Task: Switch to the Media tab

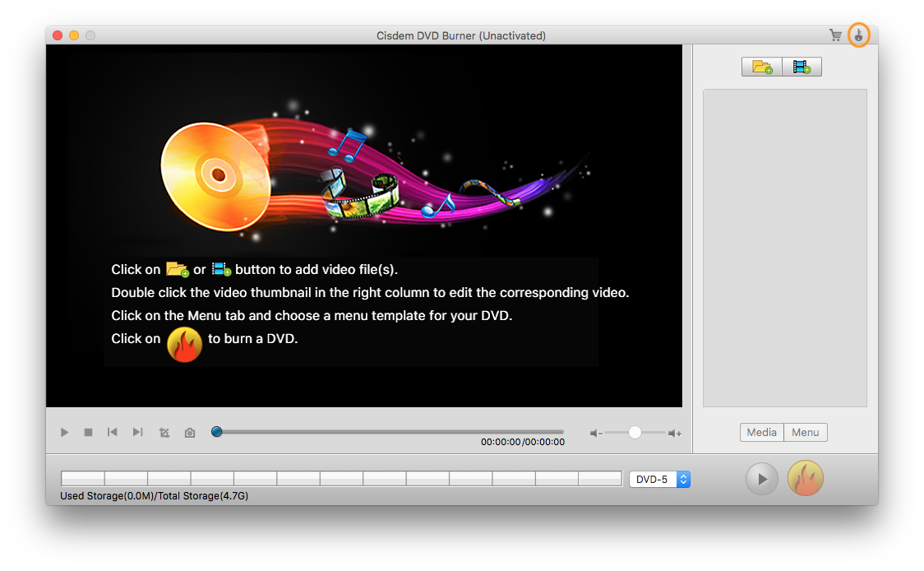Action: pos(762,433)
